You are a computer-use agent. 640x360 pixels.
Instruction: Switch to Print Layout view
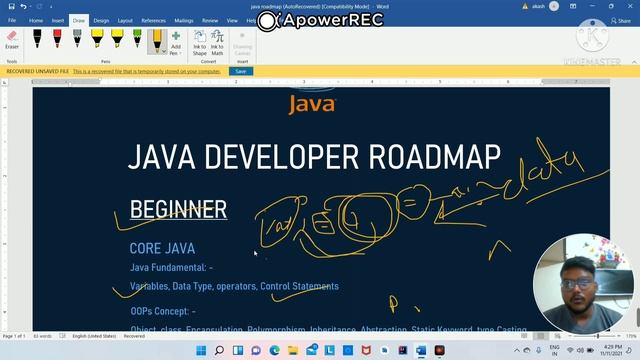540,336
